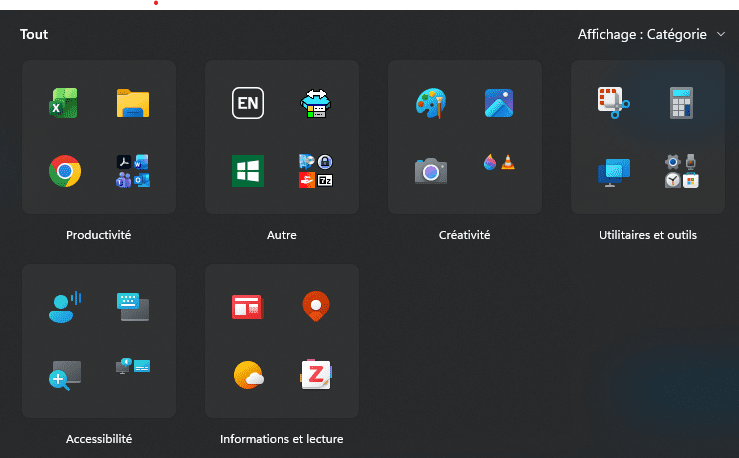Open the Microsoft Store mini icon

(691, 180)
